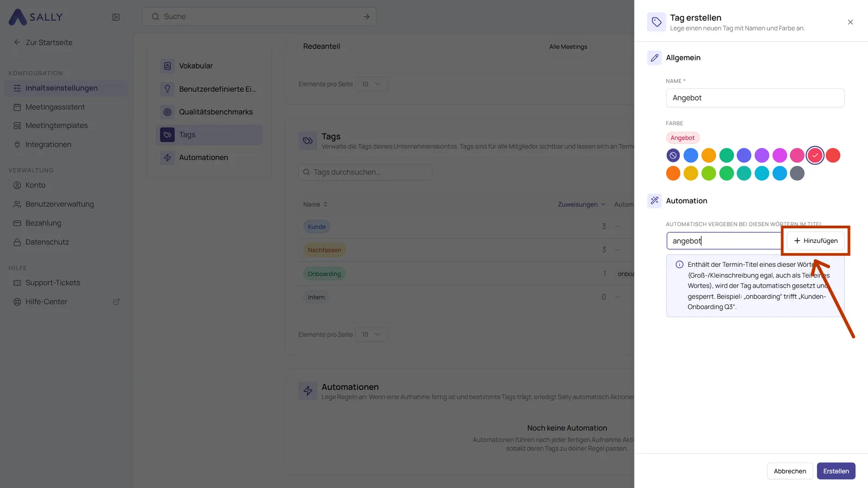The height and width of the screenshot is (488, 868).
Task: Sort by Zuweisungen column
Action: pyautogui.click(x=581, y=204)
